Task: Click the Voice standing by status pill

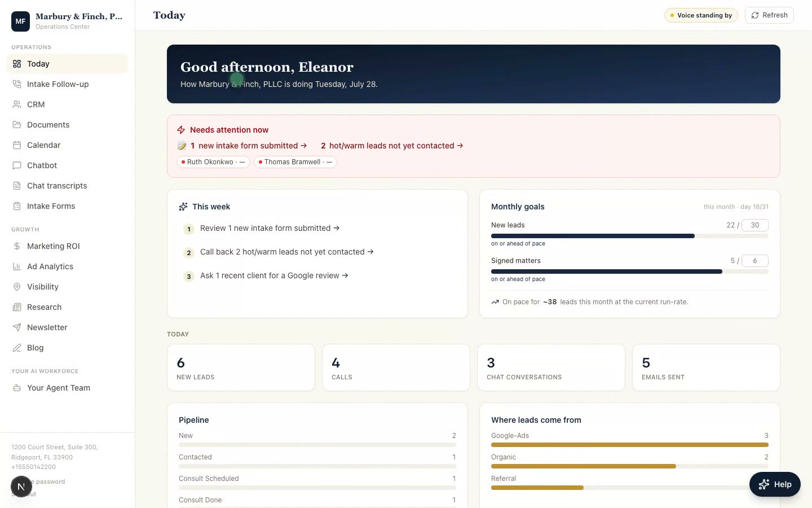Action: click(701, 15)
